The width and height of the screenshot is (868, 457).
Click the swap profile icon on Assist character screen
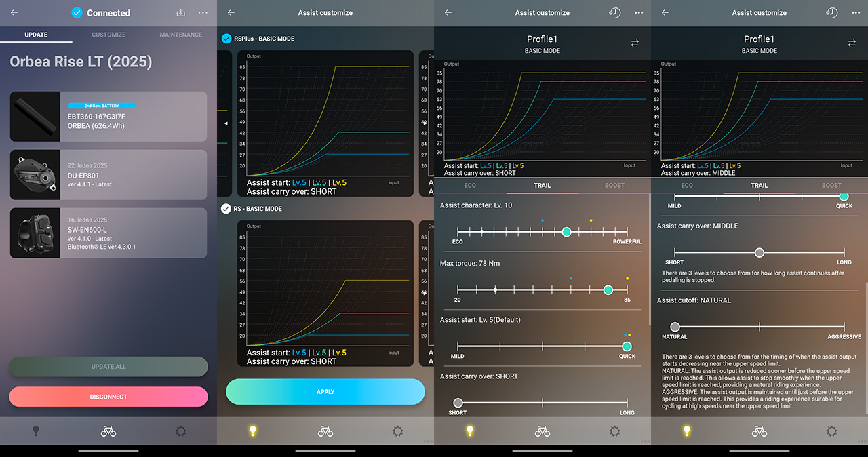point(635,43)
